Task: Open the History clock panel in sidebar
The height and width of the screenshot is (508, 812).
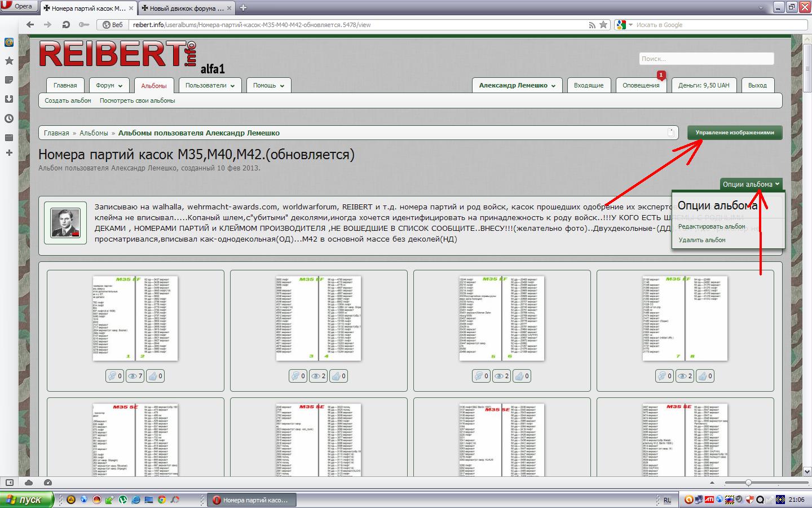Action: click(9, 119)
